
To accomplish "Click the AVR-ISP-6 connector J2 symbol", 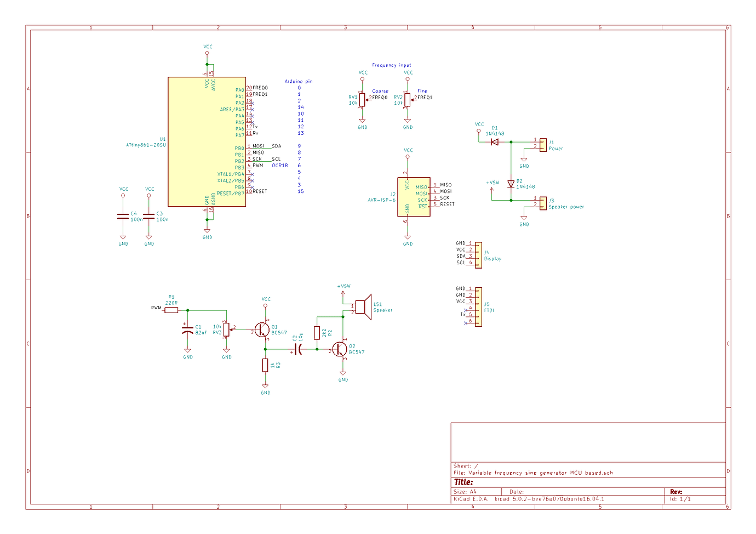I will tap(414, 197).
